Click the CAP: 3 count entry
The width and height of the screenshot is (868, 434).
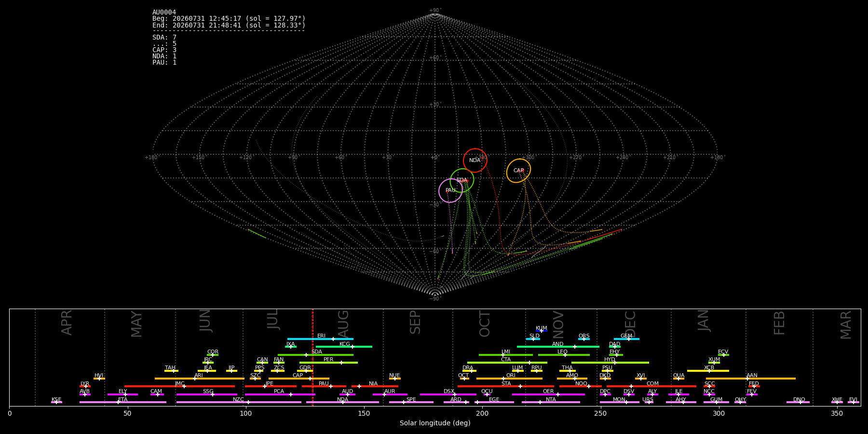(164, 50)
